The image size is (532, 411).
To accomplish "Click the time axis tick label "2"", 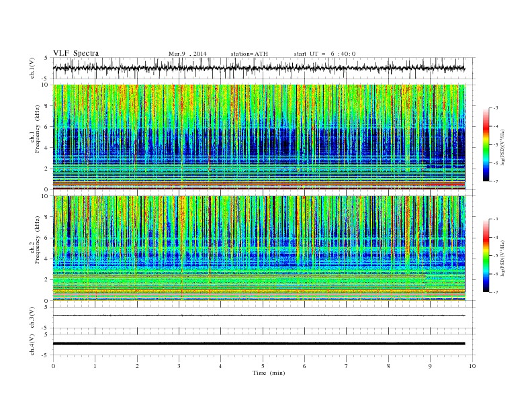I will pos(137,366).
